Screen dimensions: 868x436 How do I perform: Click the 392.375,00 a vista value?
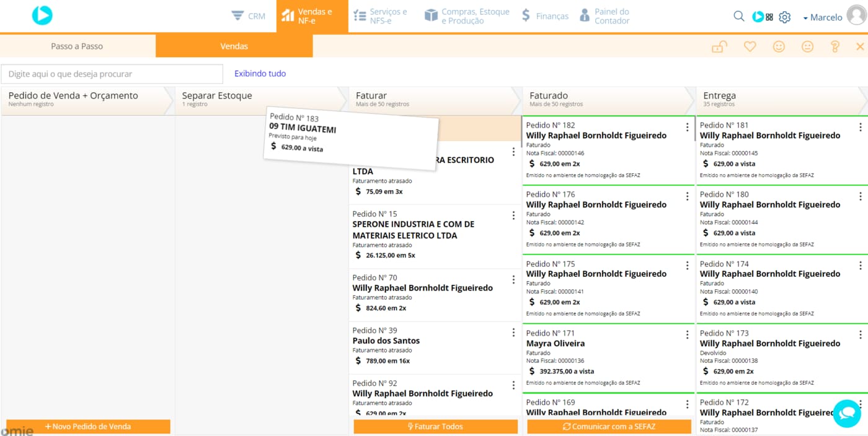567,372
